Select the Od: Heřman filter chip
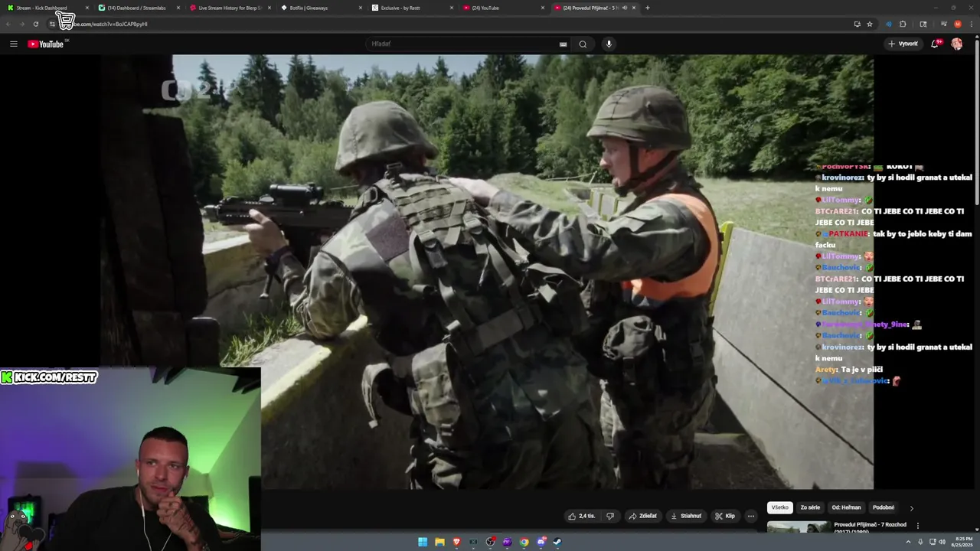 pyautogui.click(x=846, y=507)
